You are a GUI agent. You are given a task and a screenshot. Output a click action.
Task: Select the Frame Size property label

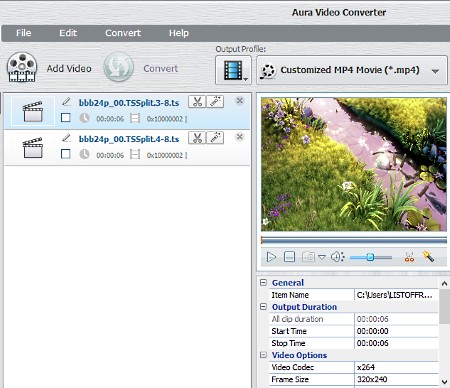pos(290,379)
